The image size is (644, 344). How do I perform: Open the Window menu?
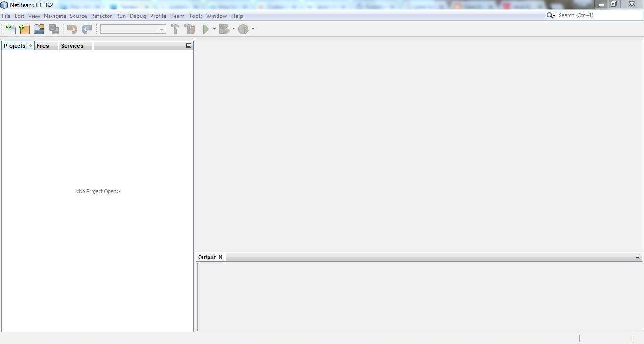point(217,16)
